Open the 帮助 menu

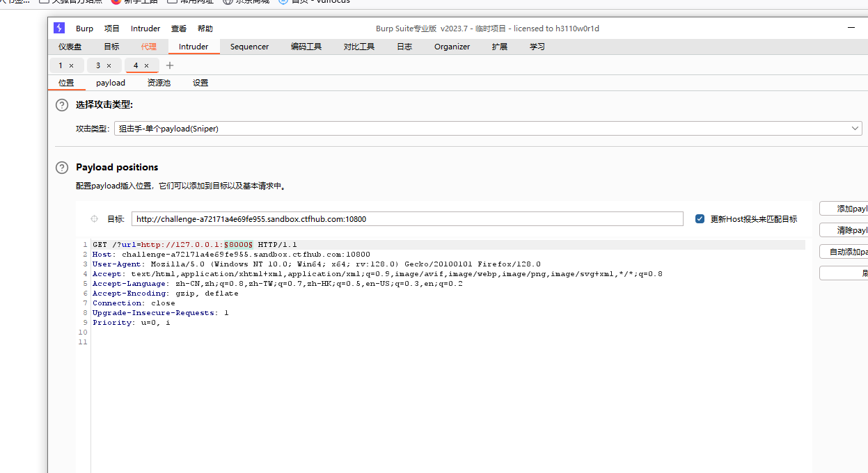pos(205,29)
